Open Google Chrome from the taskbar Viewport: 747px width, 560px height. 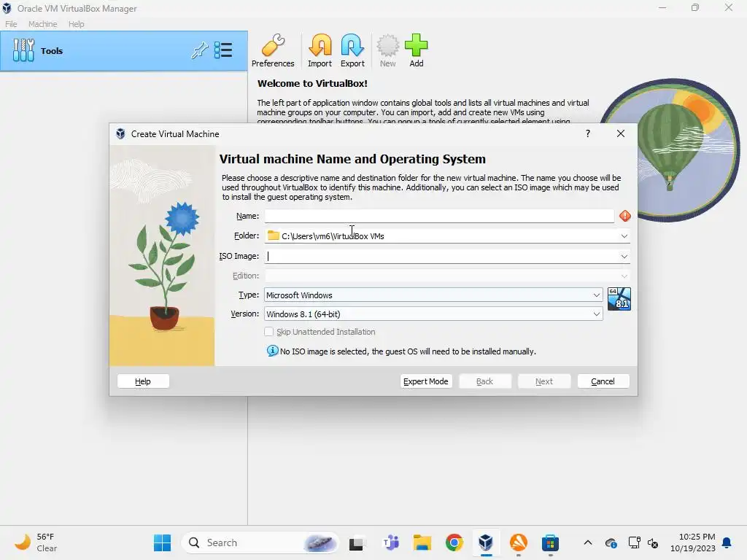click(x=454, y=542)
